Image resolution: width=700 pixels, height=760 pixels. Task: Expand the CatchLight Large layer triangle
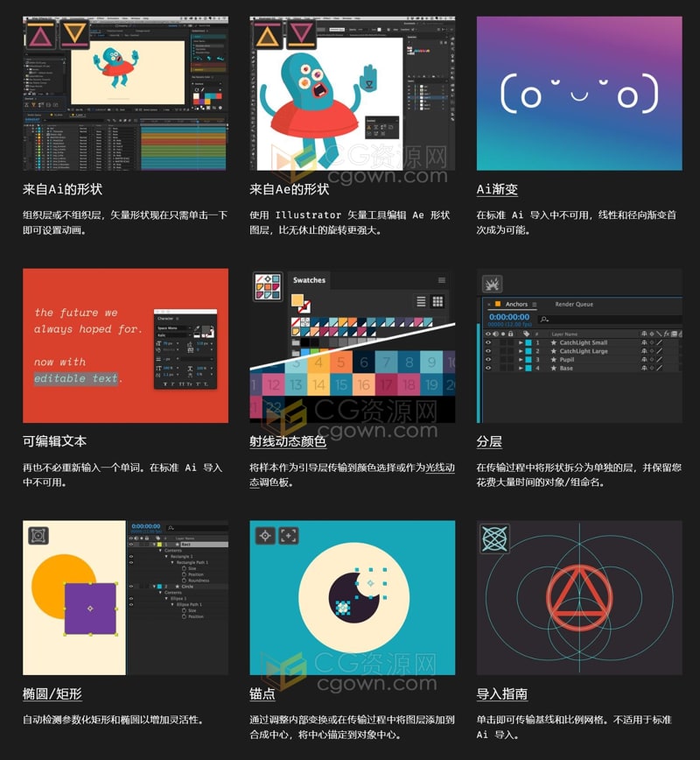pyautogui.click(x=521, y=351)
